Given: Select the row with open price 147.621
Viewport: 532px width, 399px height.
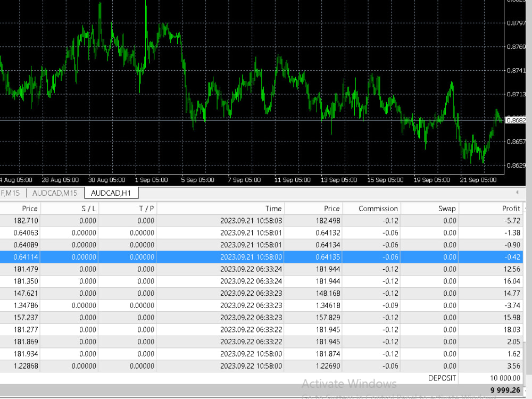Looking at the screenshot, I should click(261, 294).
